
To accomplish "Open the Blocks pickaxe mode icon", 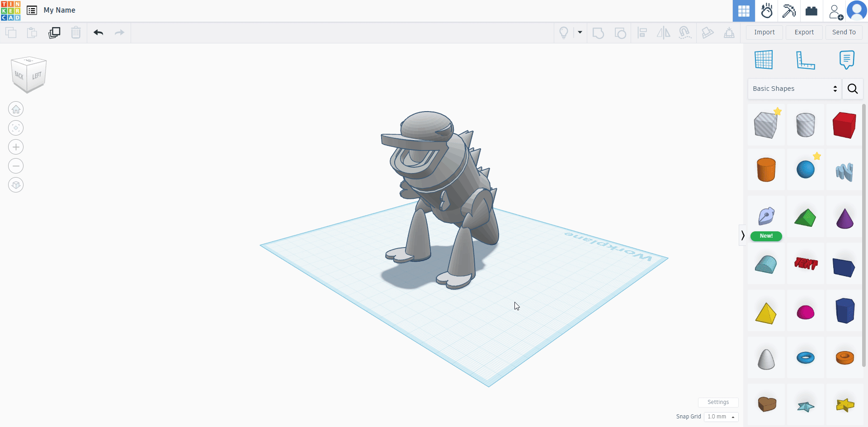I will pos(789,11).
